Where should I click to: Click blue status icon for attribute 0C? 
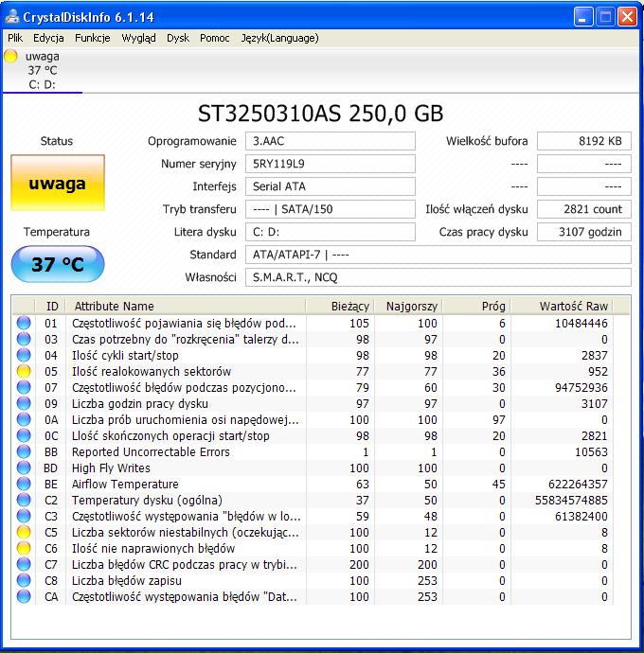24,435
